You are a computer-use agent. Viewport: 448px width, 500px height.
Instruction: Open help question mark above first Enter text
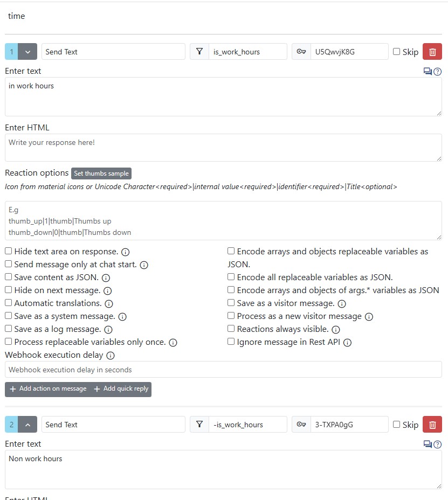click(x=438, y=72)
